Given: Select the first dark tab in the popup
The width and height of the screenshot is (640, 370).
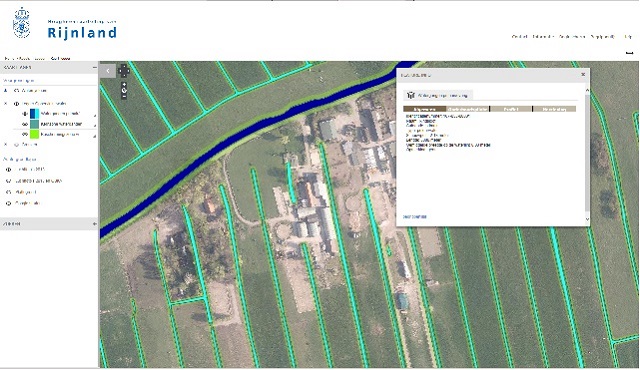Looking at the screenshot, I should pyautogui.click(x=424, y=109).
